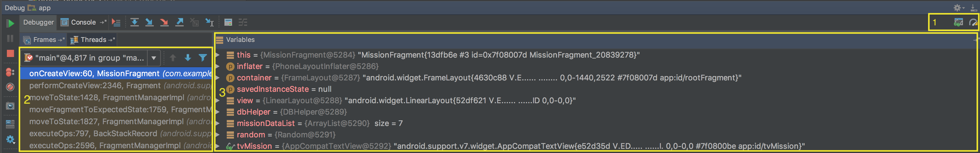Click the Resume Program icon

(10, 23)
